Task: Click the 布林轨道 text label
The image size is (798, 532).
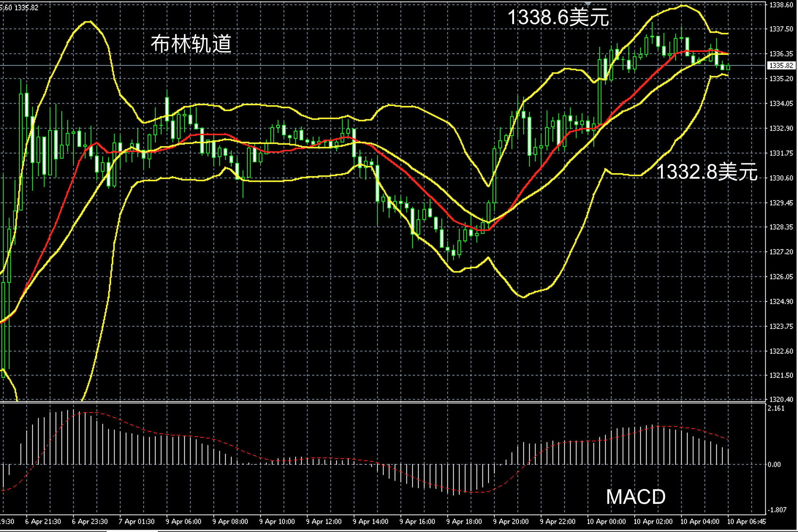Action: (191, 44)
